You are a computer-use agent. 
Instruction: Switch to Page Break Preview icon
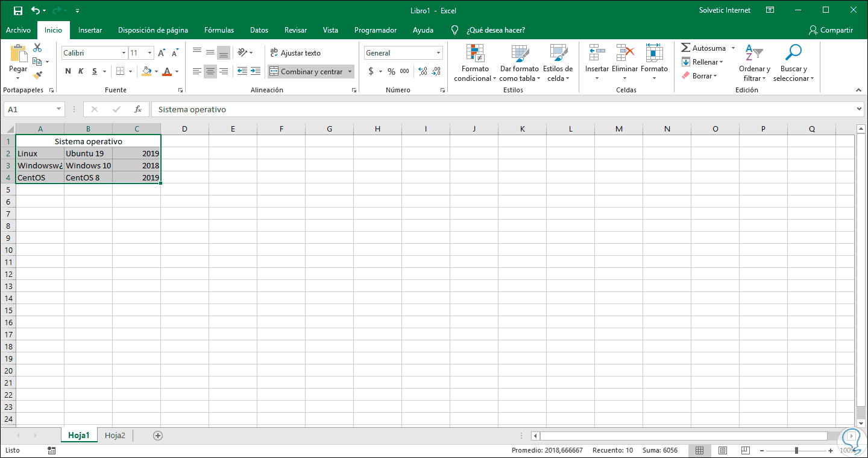point(746,450)
